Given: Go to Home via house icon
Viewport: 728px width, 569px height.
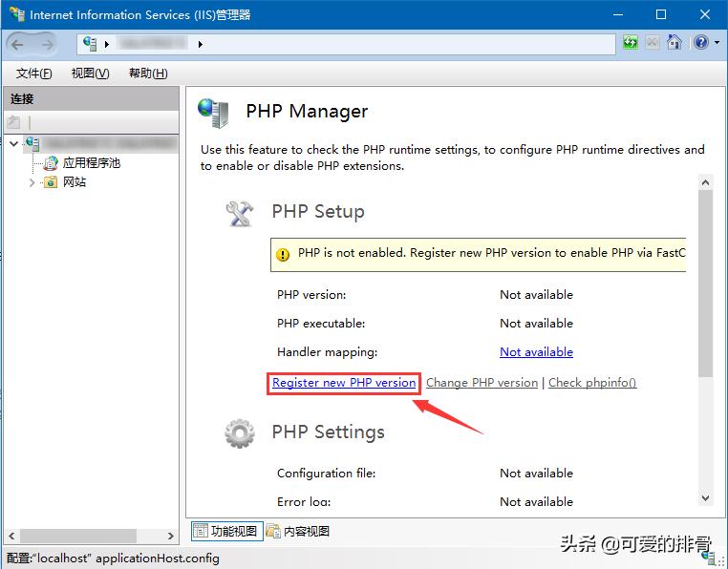Looking at the screenshot, I should [x=674, y=42].
